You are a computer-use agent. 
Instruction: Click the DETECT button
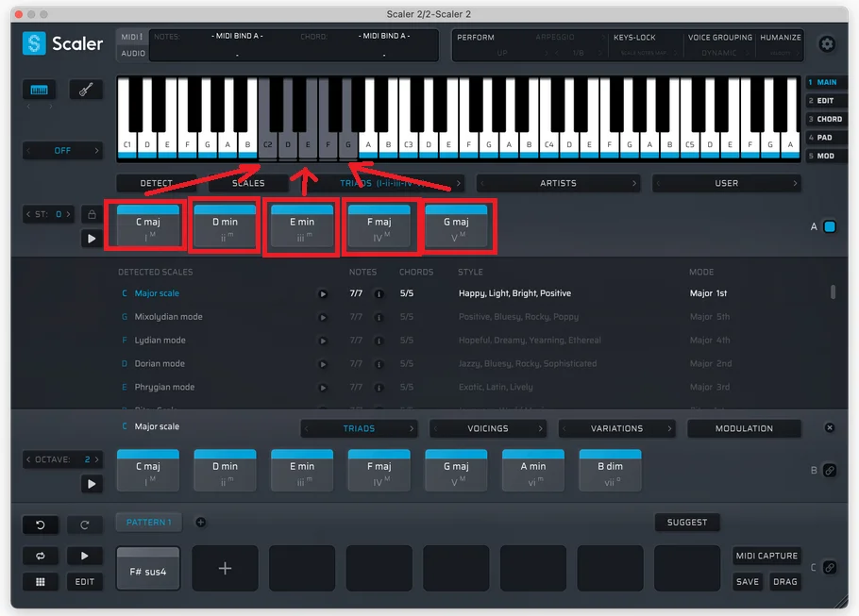tap(156, 183)
